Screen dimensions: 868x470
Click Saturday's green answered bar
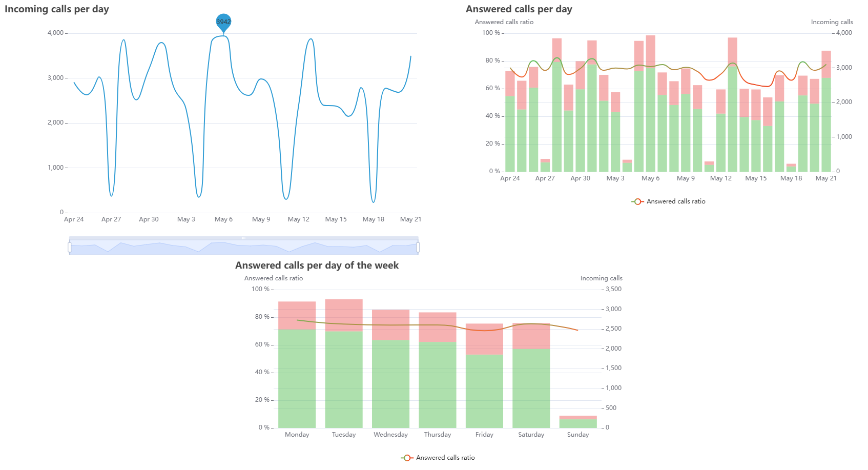531,389
